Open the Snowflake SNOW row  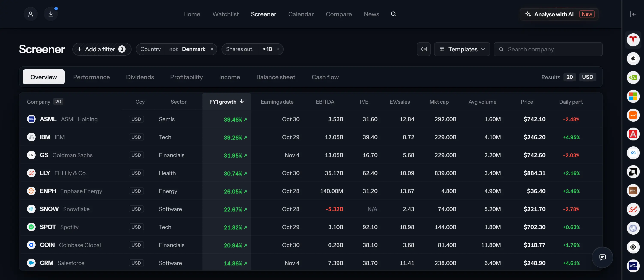311,209
